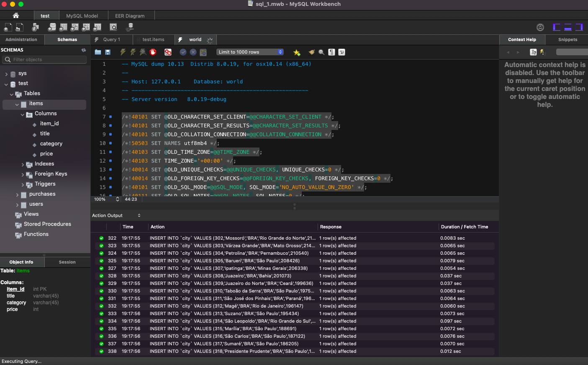Collapse the Columns node
Screen dimensions: 588x365
(x=23, y=114)
